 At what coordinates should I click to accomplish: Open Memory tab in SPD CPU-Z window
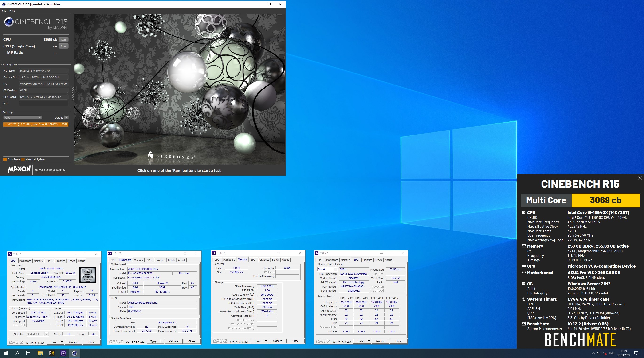tap(345, 260)
